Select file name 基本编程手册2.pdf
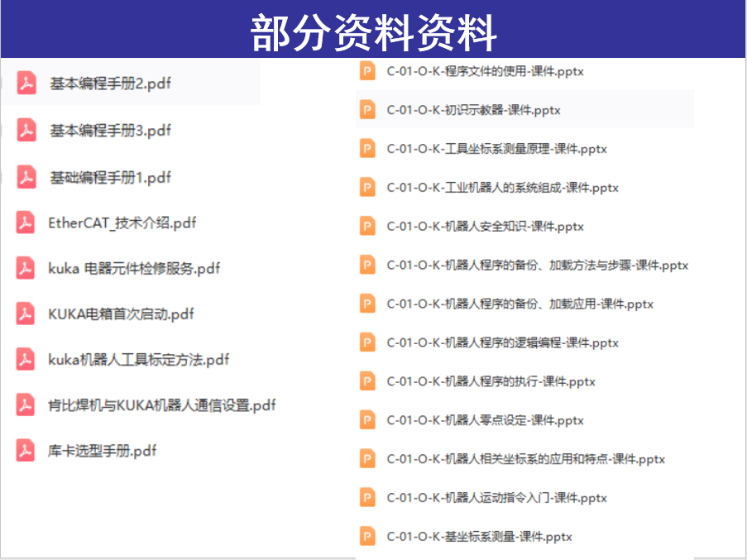 110,84
